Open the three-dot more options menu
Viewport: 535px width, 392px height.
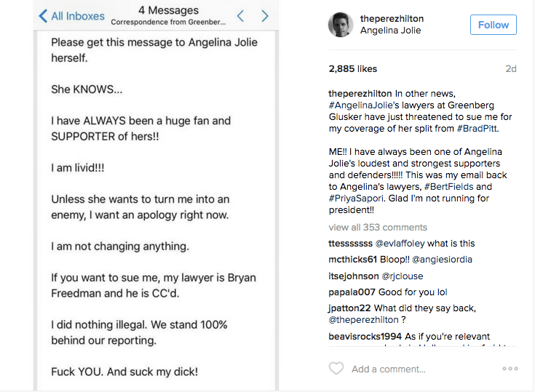[510, 369]
